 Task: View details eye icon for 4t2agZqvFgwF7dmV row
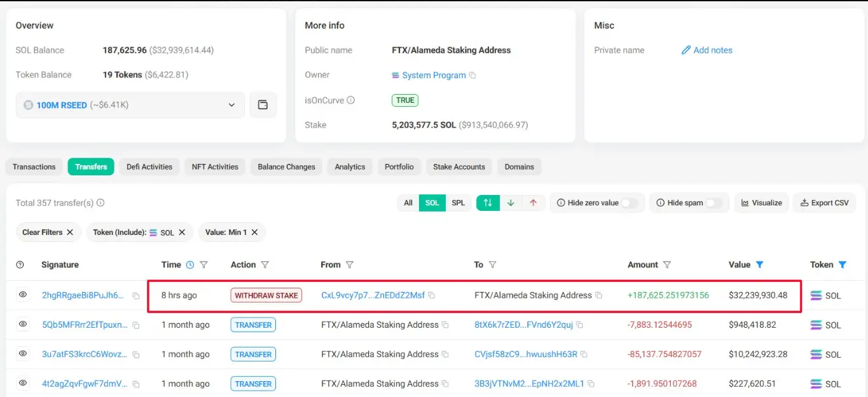pos(23,383)
